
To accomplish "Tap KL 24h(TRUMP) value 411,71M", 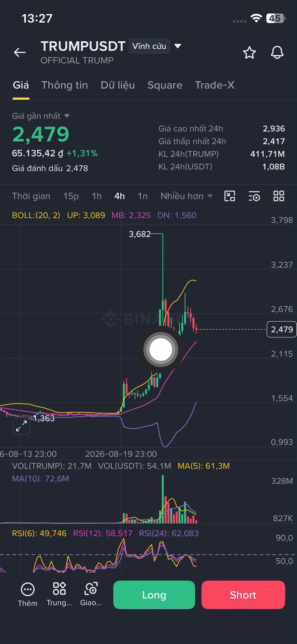I will click(268, 154).
